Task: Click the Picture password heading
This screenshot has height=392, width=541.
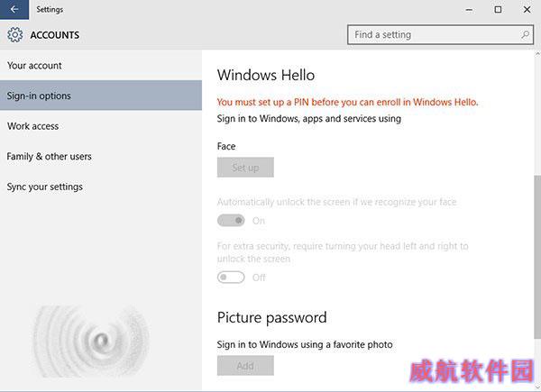Action: pos(272,317)
